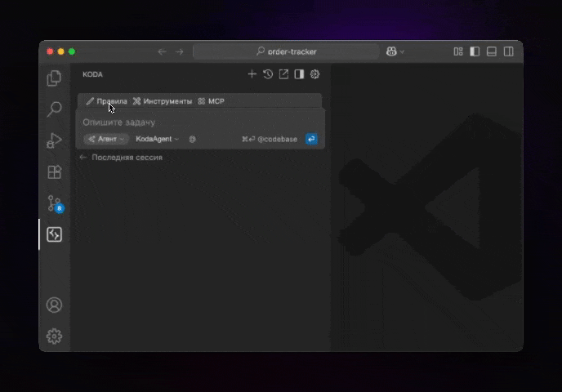Expand the Copilot menu chevron in title bar
The image size is (562, 392).
[x=402, y=51]
